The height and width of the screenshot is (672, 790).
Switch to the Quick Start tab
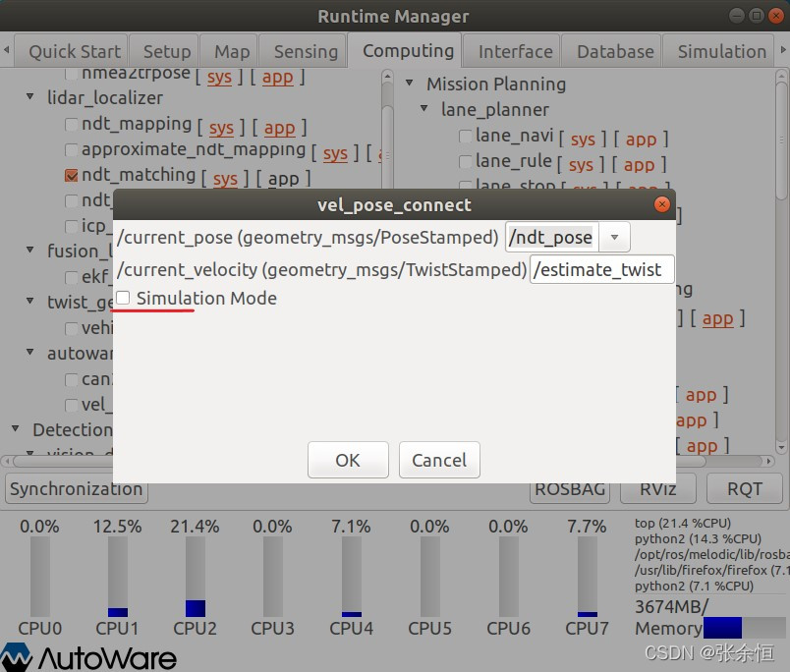point(71,51)
